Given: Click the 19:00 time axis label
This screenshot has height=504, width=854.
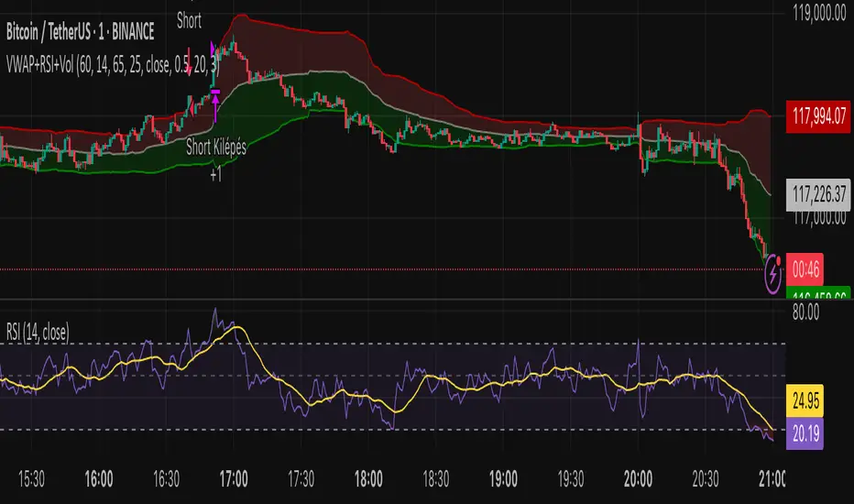Looking at the screenshot, I should pyautogui.click(x=503, y=479).
